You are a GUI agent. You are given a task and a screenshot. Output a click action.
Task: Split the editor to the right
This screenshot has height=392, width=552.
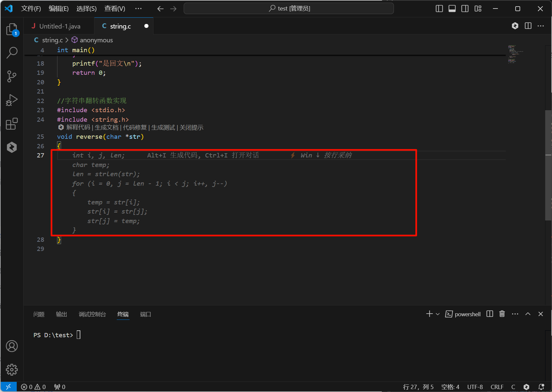coord(528,26)
